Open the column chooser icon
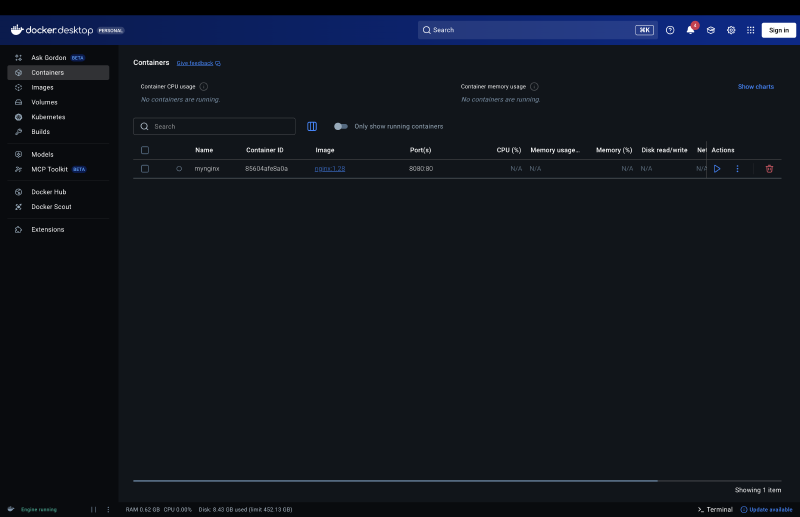Image resolution: width=800 pixels, height=517 pixels. click(x=312, y=126)
